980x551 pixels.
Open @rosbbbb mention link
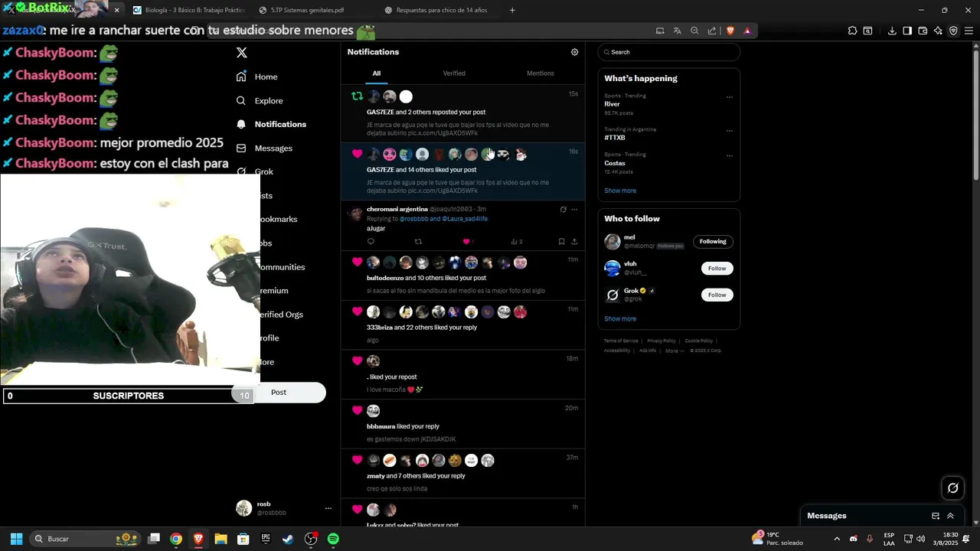(x=413, y=219)
